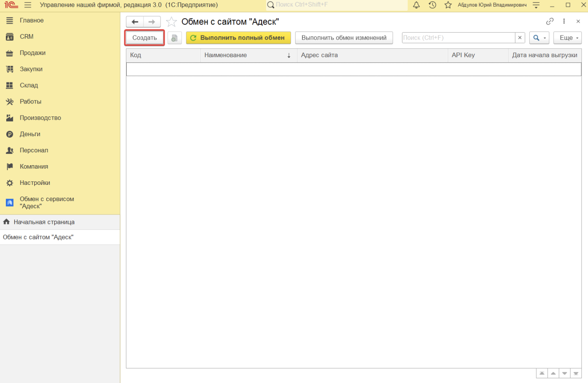Add this page to favorites star
The width and height of the screenshot is (588, 383).
pos(171,22)
